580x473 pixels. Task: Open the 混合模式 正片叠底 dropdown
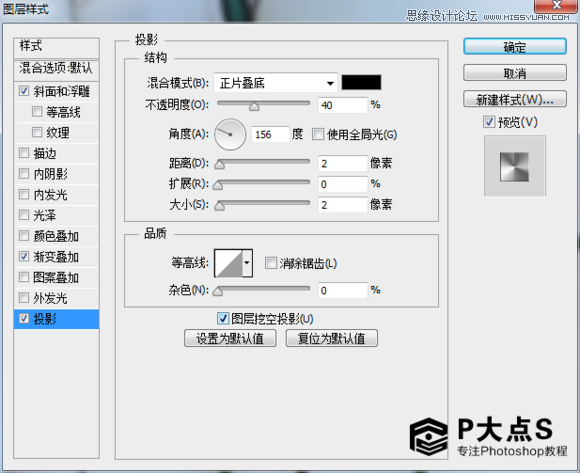276,83
